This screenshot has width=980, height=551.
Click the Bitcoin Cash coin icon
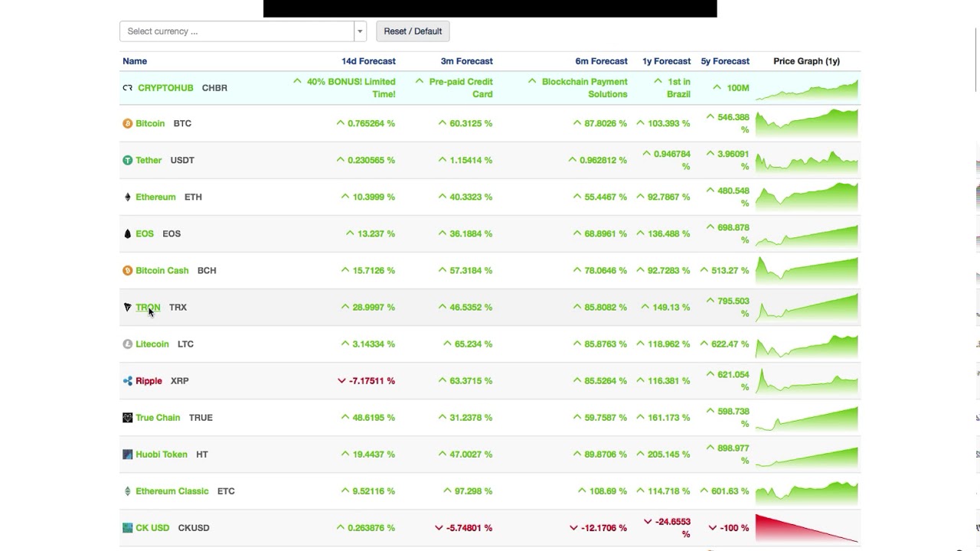point(127,270)
